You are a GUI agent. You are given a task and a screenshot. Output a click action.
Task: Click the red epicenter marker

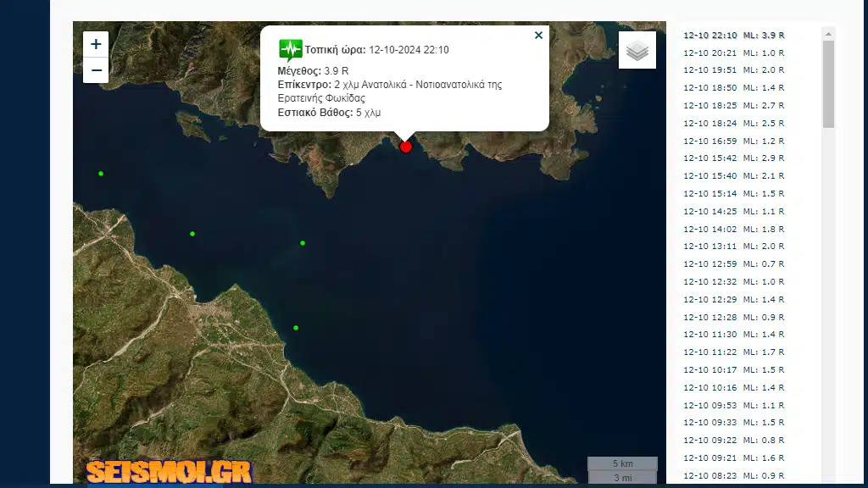tap(405, 147)
